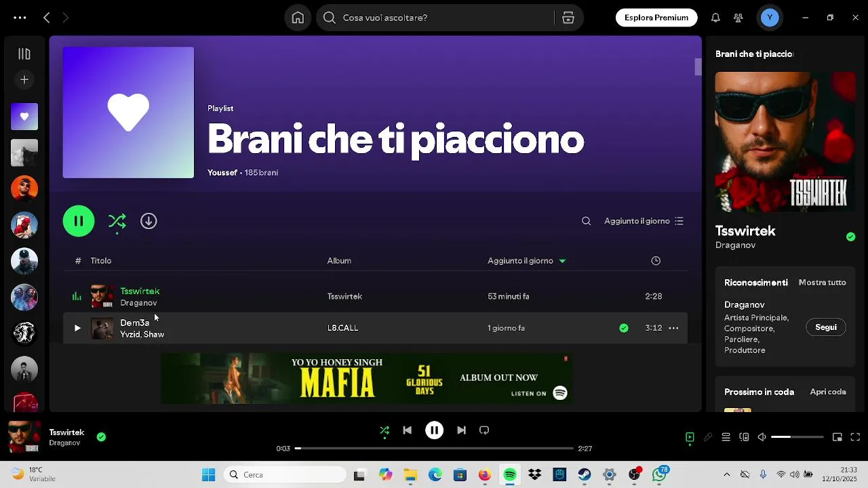The image size is (868, 488).
Task: Sort by Titolo column
Action: point(101,261)
